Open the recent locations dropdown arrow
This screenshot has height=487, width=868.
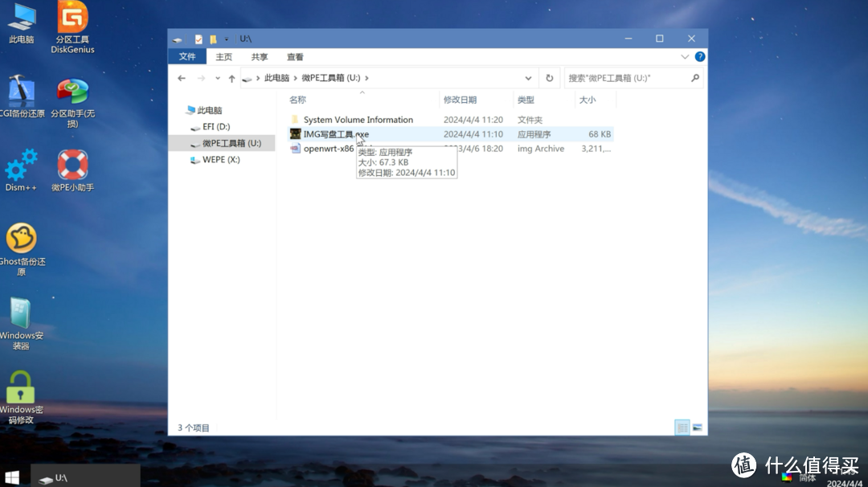tap(218, 78)
